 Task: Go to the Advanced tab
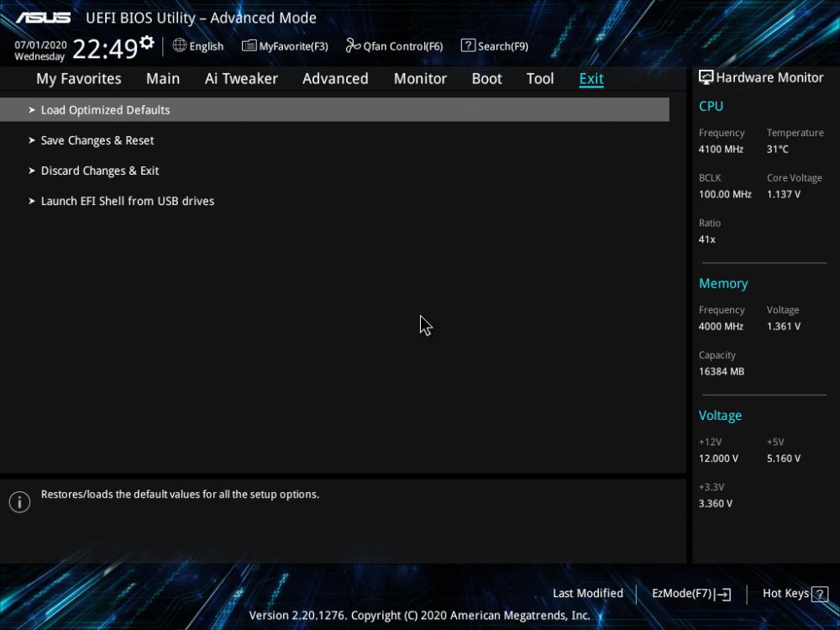[x=335, y=79]
